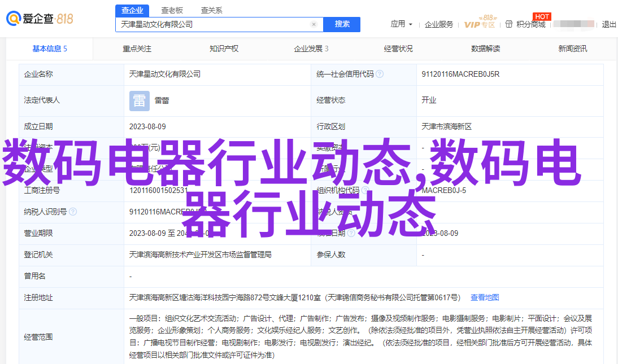Click the 退出 logout link
This screenshot has height=364, width=618.
tap(609, 24)
